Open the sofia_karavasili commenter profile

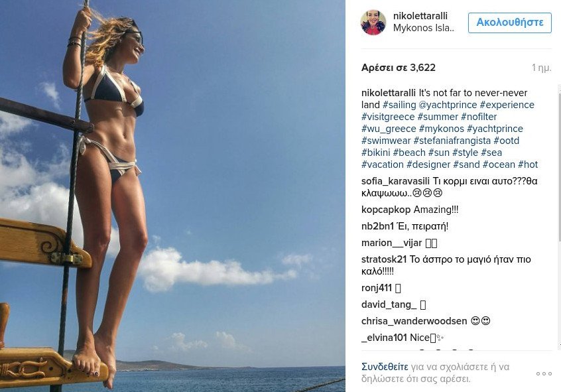[395, 181]
